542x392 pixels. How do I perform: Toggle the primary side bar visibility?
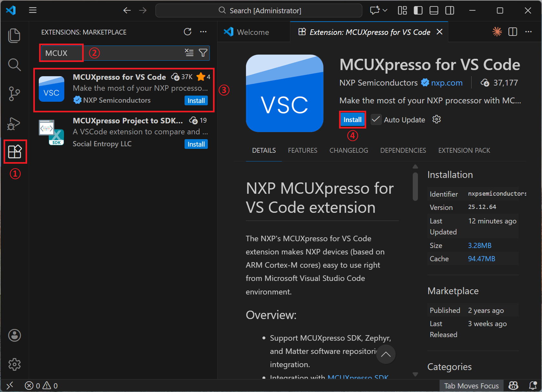pyautogui.click(x=418, y=11)
